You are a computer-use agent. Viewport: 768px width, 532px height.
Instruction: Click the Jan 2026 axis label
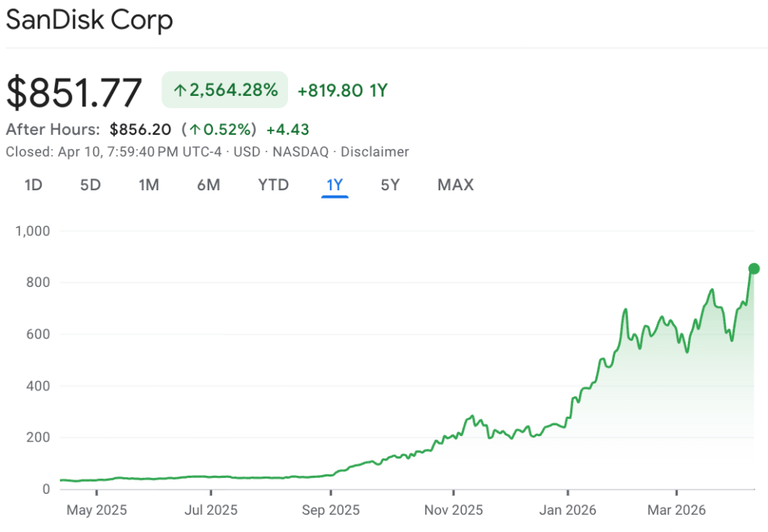pyautogui.click(x=568, y=510)
